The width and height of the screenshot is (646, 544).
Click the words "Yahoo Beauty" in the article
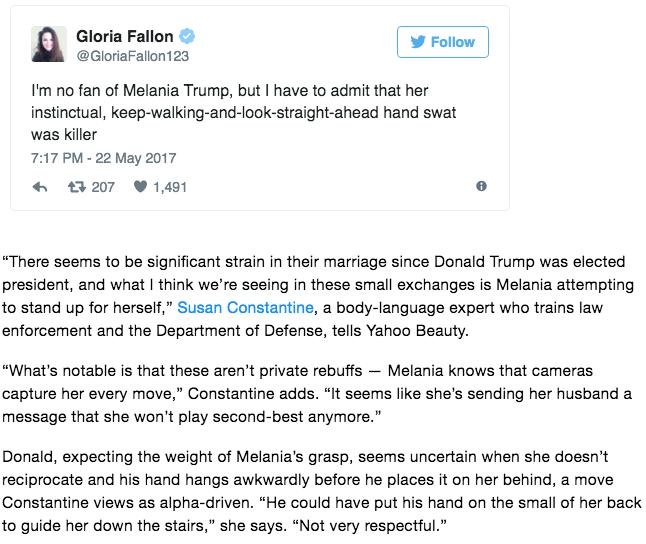(417, 331)
